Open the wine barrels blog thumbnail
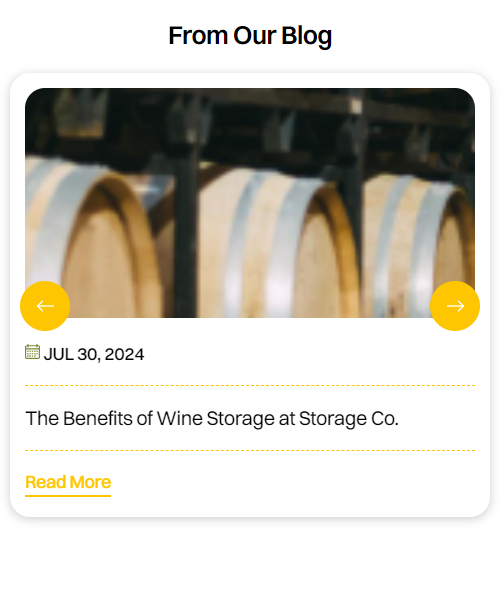This screenshot has width=500, height=589. 250,203
